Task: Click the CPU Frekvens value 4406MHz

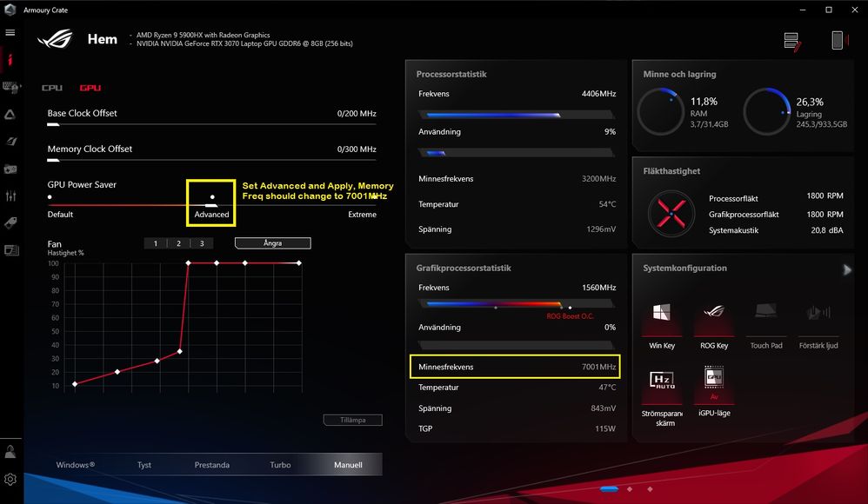Action: click(x=598, y=94)
